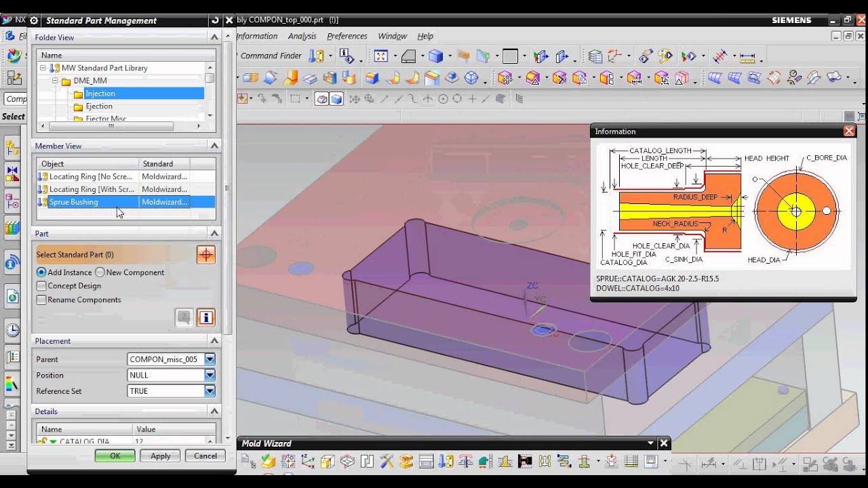Click the measure distance ruler icon
868x488 pixels.
748,57
